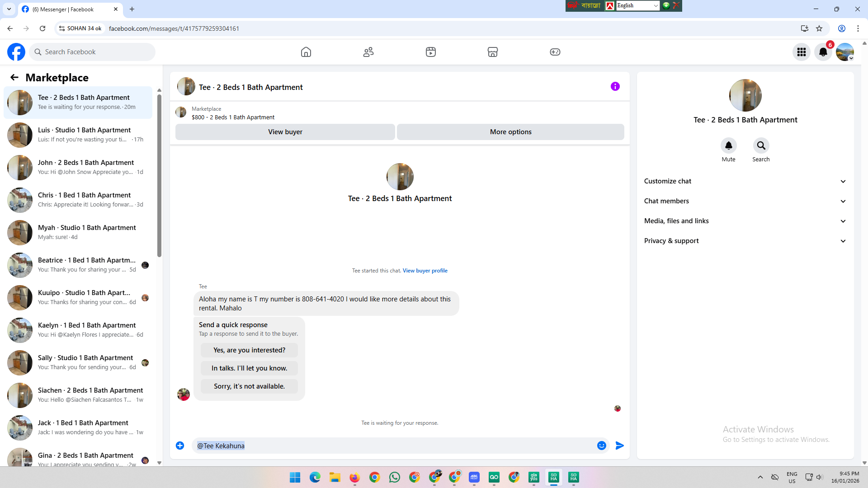Open the Facebook menu grid icon
The height and width of the screenshot is (488, 868).
802,52
